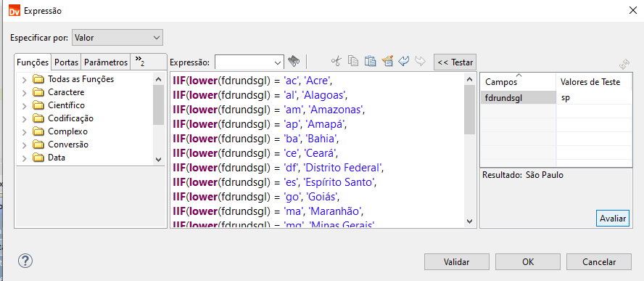The image size is (644, 281).
Task: Click the clipboard paste icon
Action: pyautogui.click(x=370, y=61)
